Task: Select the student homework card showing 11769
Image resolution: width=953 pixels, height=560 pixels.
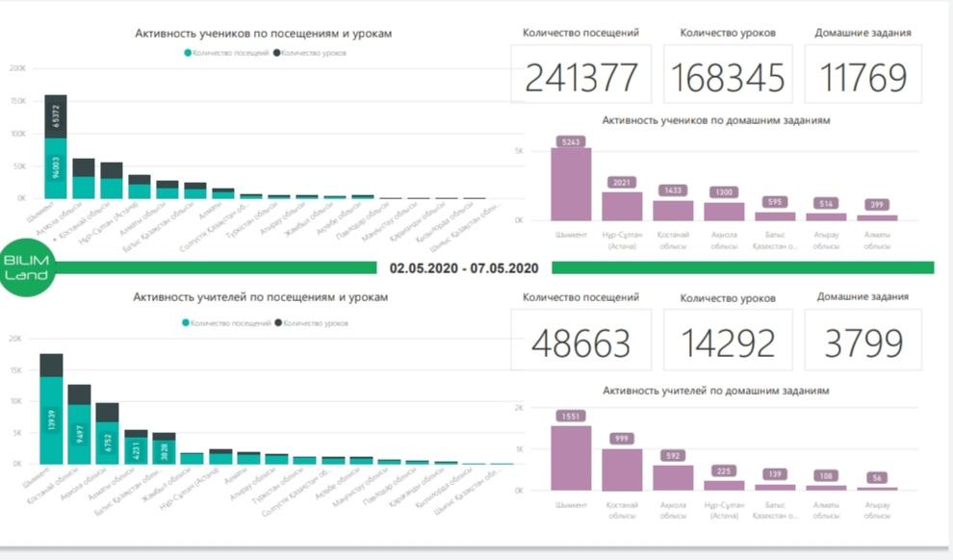Action: (863, 75)
